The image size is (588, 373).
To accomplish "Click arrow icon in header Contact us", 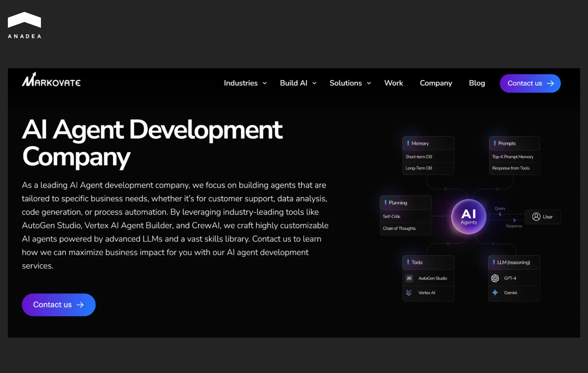I will pyautogui.click(x=550, y=83).
